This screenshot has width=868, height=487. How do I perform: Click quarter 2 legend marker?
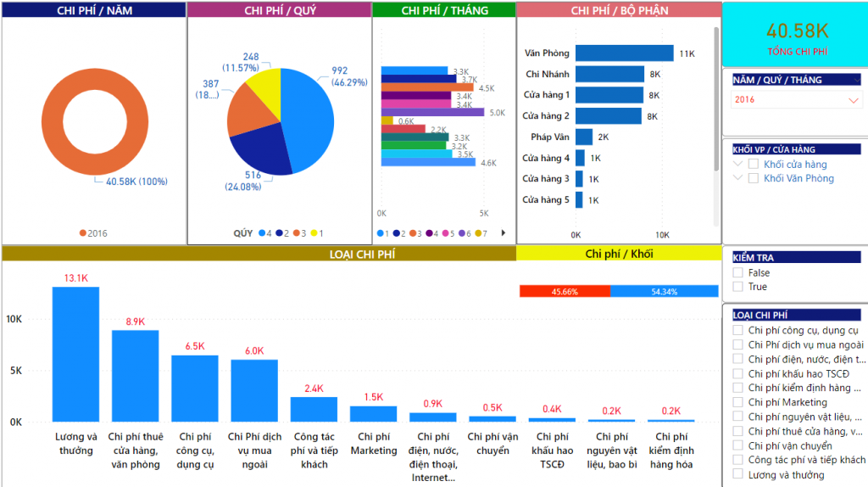pos(279,233)
